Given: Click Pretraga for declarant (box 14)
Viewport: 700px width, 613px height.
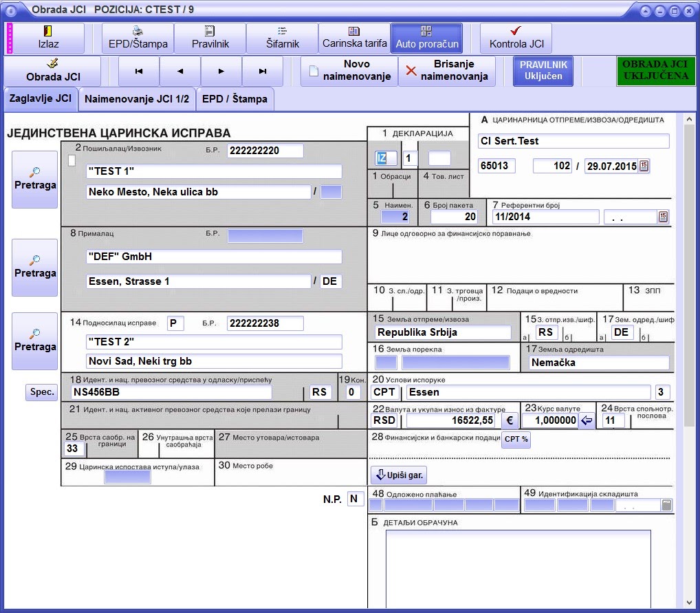Looking at the screenshot, I should click(35, 341).
